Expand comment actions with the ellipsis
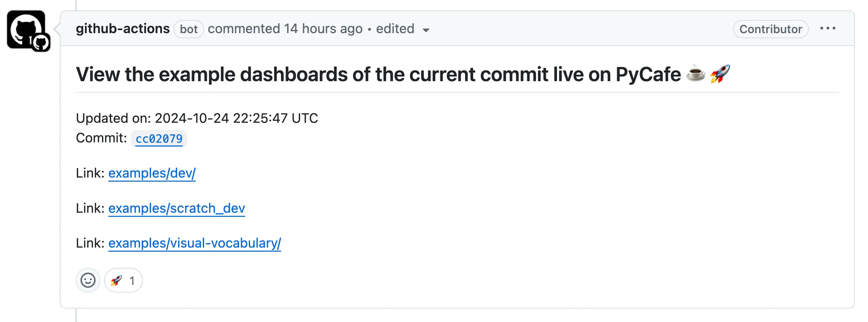The image size is (868, 322). [x=828, y=28]
